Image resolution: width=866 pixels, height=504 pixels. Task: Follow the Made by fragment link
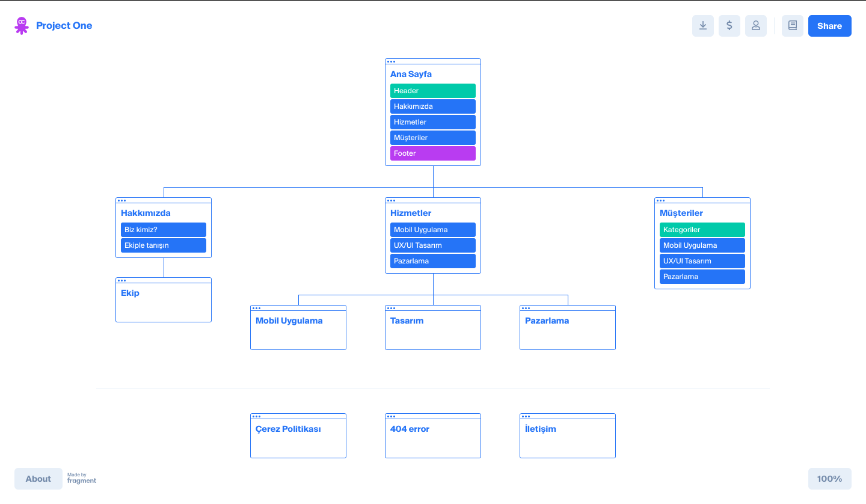(x=82, y=479)
